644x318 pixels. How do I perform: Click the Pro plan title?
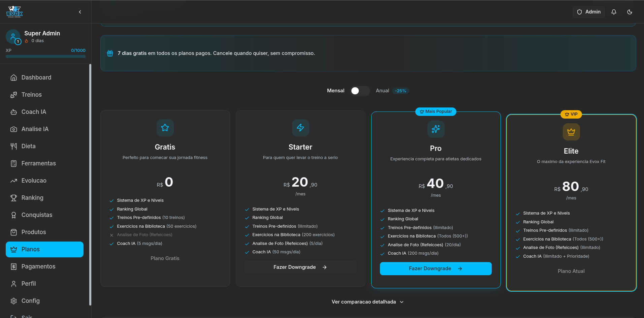(436, 148)
